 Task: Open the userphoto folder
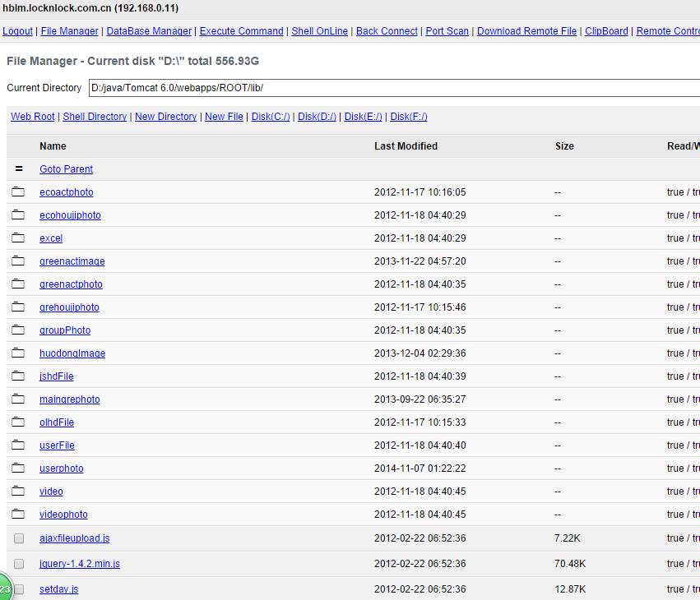click(62, 468)
